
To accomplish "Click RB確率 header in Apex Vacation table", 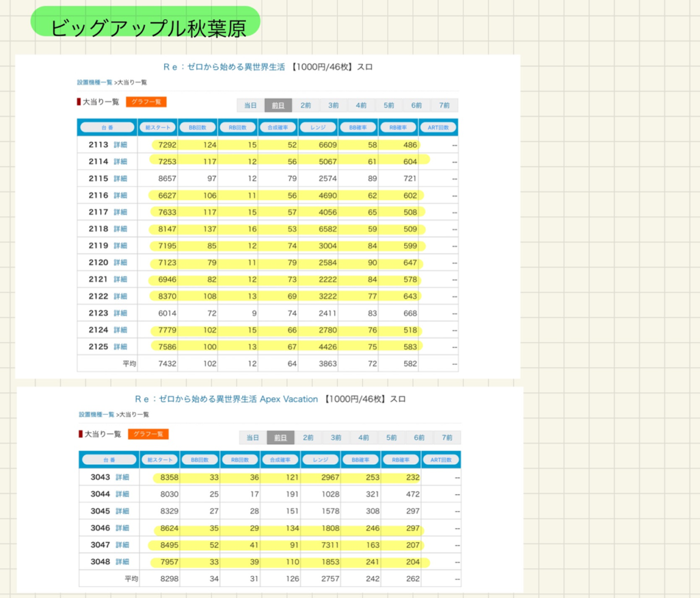I will point(401,460).
